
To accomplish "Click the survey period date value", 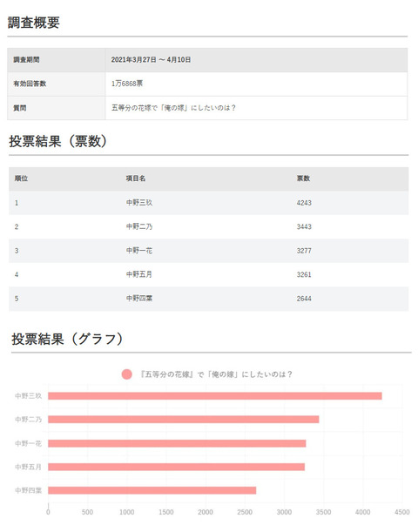I will pos(151,60).
